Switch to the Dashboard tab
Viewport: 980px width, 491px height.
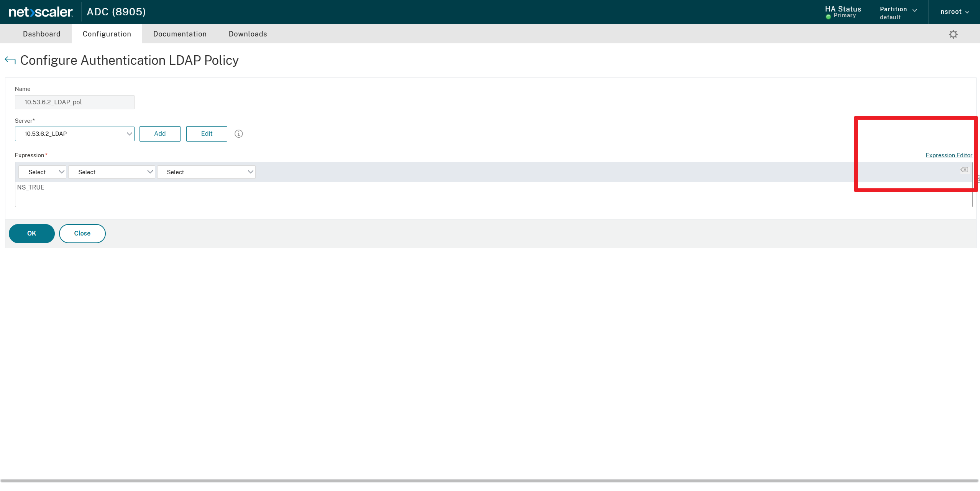[x=41, y=34]
